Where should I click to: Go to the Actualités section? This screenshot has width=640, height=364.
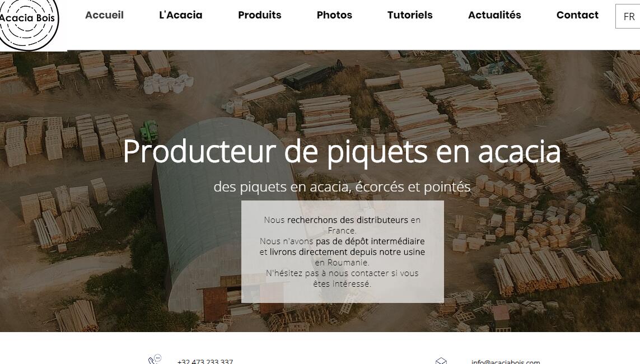(494, 15)
